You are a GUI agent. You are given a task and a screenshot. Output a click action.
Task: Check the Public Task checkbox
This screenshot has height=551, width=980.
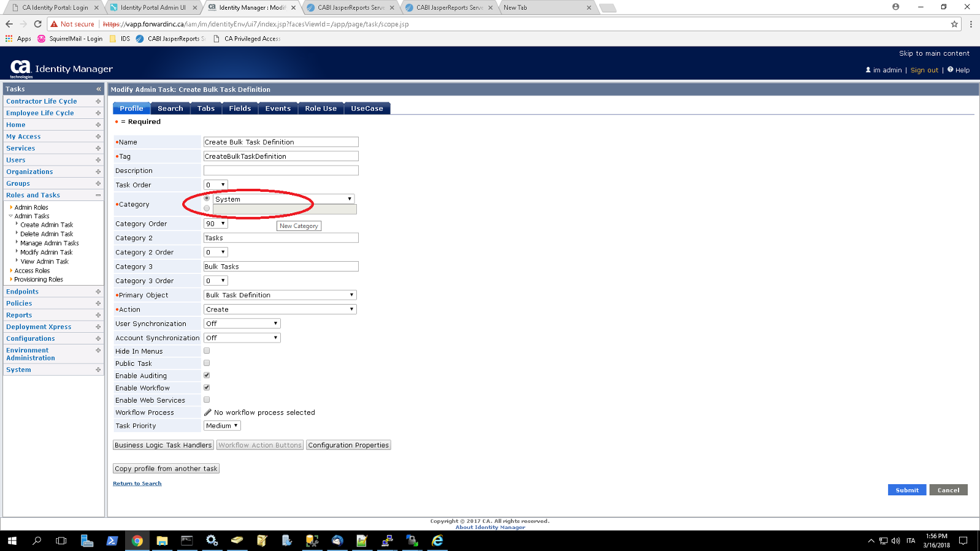click(x=207, y=363)
